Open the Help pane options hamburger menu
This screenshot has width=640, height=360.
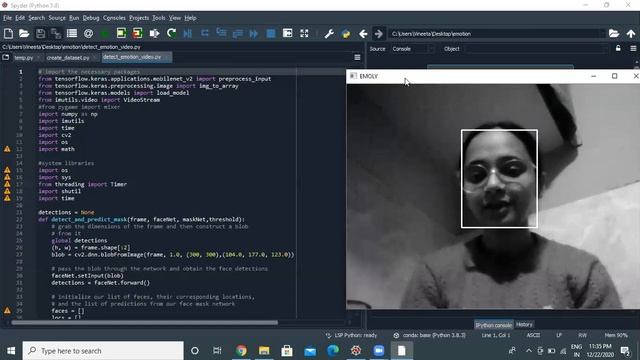coord(633,49)
